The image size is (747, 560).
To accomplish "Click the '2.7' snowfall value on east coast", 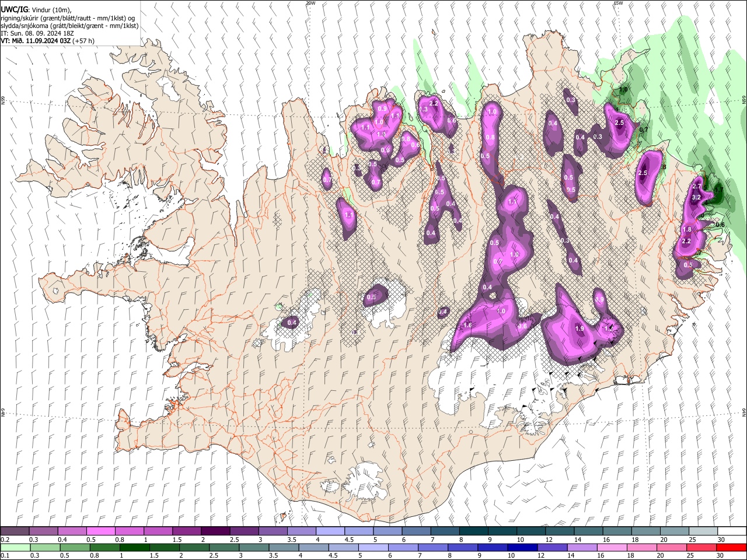I will click(x=697, y=186).
